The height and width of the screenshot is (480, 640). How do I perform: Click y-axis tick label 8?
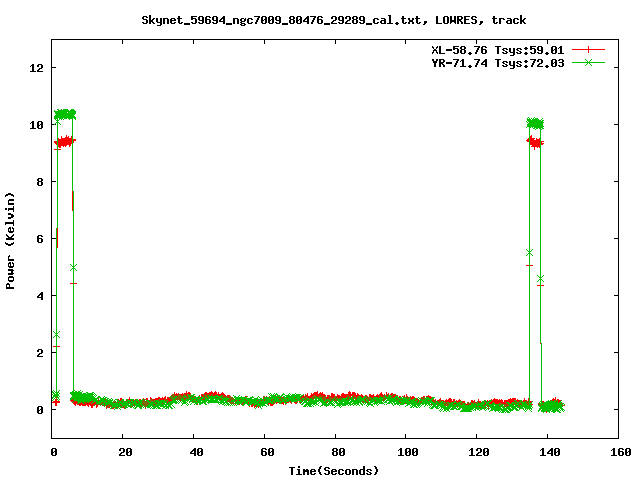(40, 182)
